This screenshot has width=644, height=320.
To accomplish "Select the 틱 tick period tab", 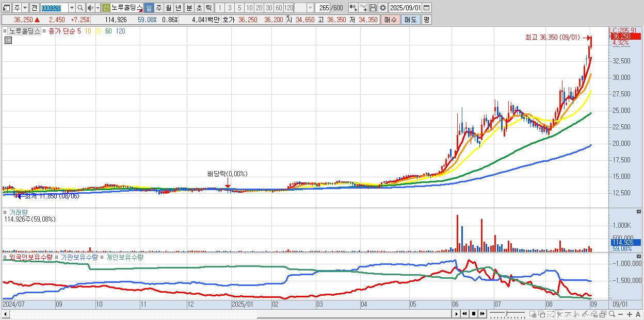I will point(208,8).
